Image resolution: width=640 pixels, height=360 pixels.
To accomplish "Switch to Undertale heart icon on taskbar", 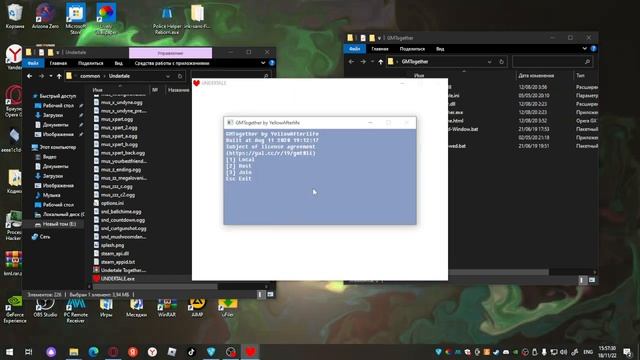I will (251, 352).
